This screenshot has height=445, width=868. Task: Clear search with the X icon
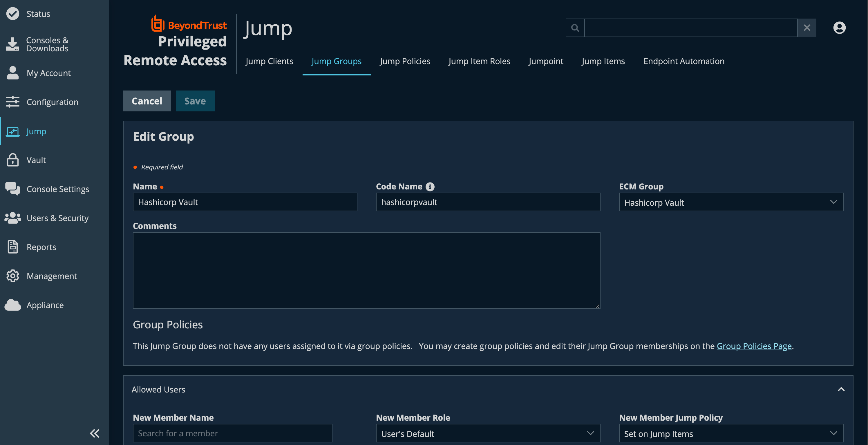[807, 28]
